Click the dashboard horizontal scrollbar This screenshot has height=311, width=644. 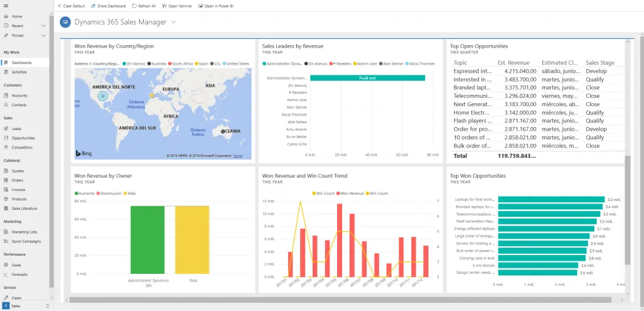coord(340,300)
